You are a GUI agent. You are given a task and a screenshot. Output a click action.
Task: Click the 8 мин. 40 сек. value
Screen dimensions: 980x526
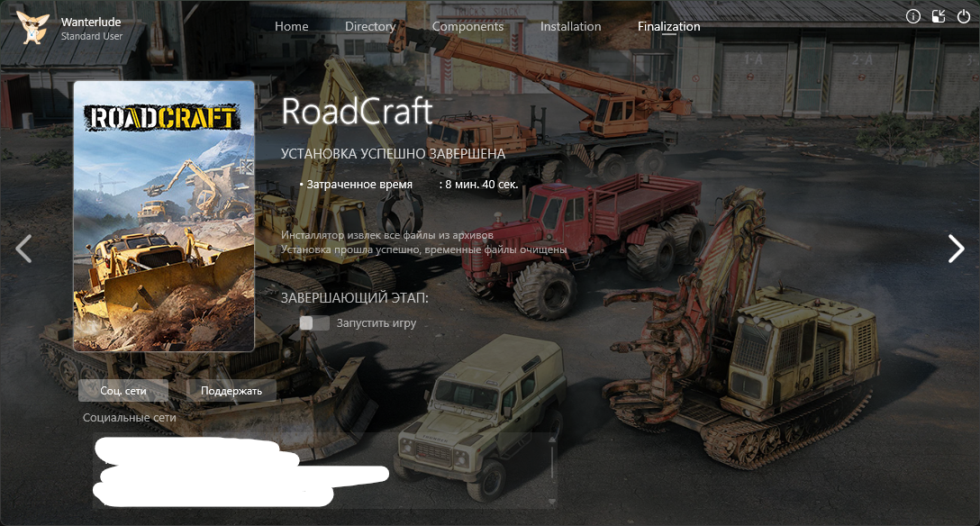coord(481,185)
